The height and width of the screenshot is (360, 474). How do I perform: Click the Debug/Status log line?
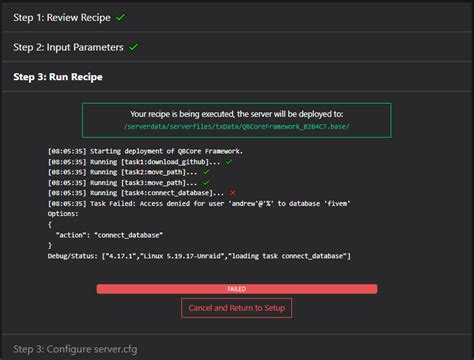tap(199, 256)
